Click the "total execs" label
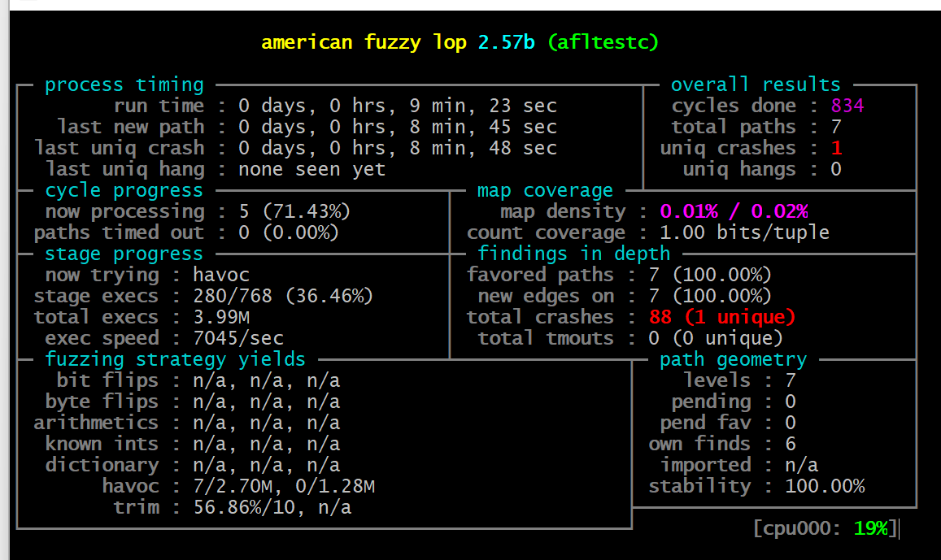 [96, 317]
